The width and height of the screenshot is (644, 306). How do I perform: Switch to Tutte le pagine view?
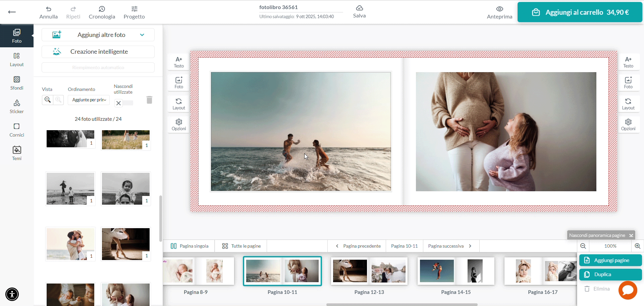241,246
